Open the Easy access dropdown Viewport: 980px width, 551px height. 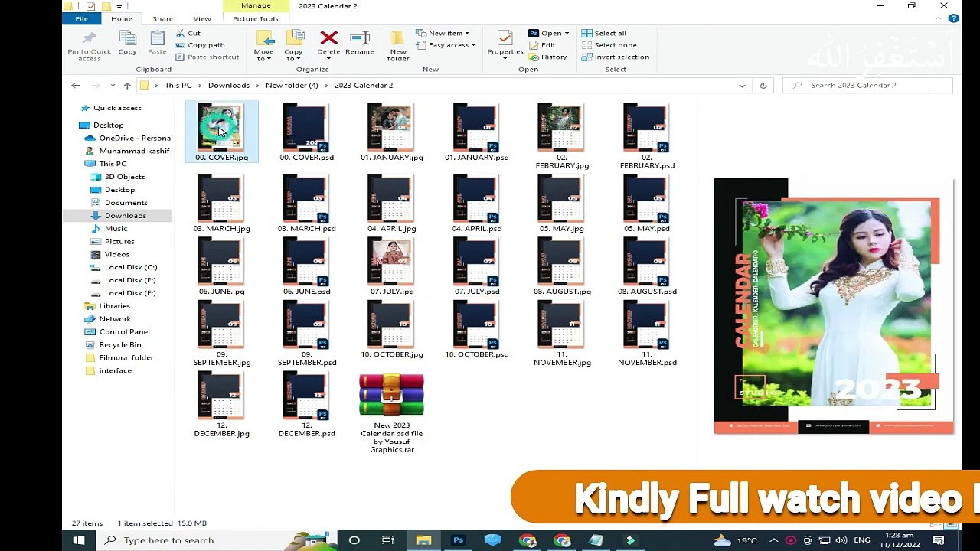446,45
